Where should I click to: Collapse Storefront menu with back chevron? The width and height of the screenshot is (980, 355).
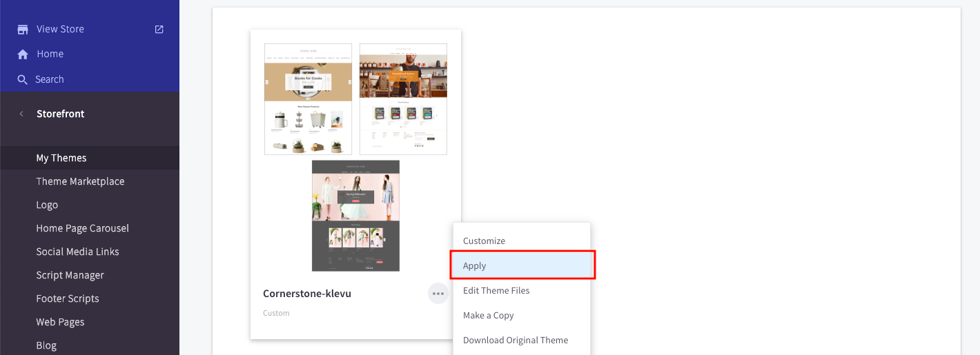[x=21, y=114]
